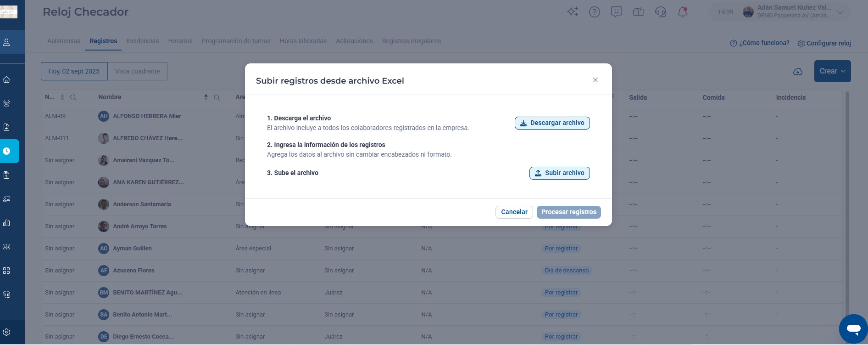
Task: Open the documents sidebar icon
Action: [x=6, y=127]
